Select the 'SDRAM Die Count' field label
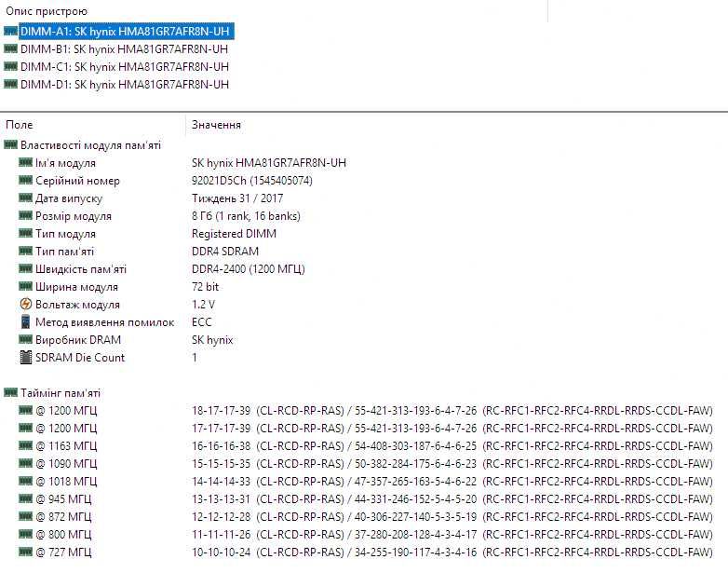The height and width of the screenshot is (573, 728). tap(80, 358)
